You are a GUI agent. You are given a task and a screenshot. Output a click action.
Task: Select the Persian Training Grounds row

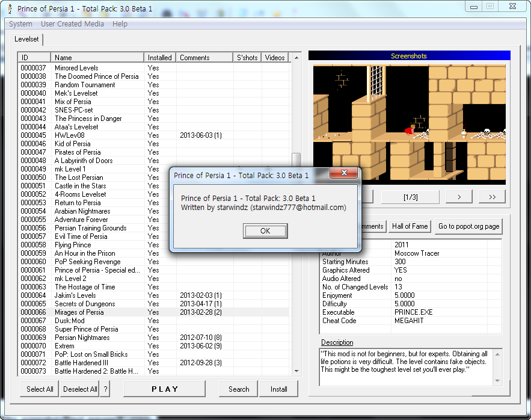point(94,228)
